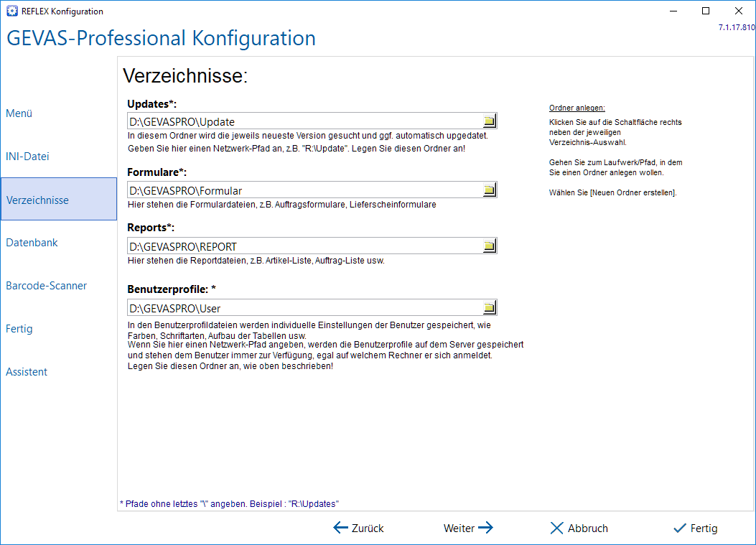Open folder browser for Formulare path
Viewport: 756px width, 545px height.
490,190
